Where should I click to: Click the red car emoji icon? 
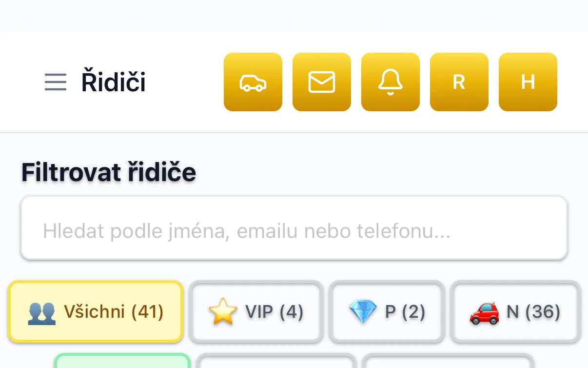[x=485, y=312]
